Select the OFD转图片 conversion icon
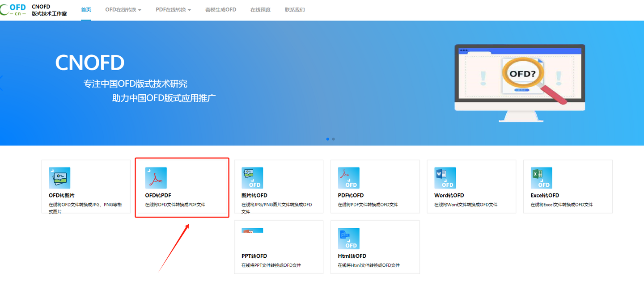This screenshot has width=644, height=285. (x=59, y=177)
